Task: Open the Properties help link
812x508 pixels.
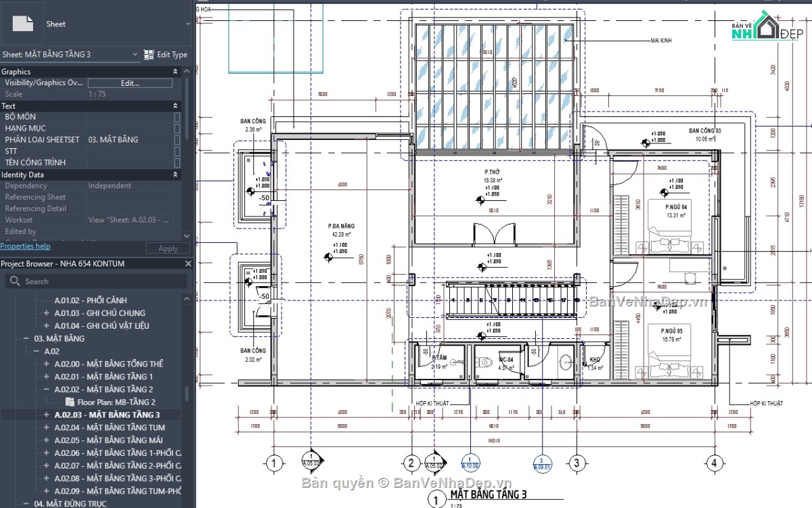Action: (25, 246)
